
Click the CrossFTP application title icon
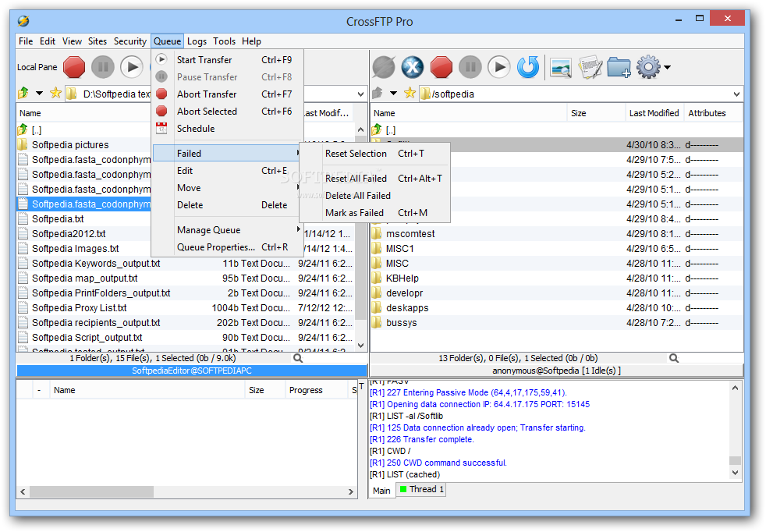[x=23, y=21]
